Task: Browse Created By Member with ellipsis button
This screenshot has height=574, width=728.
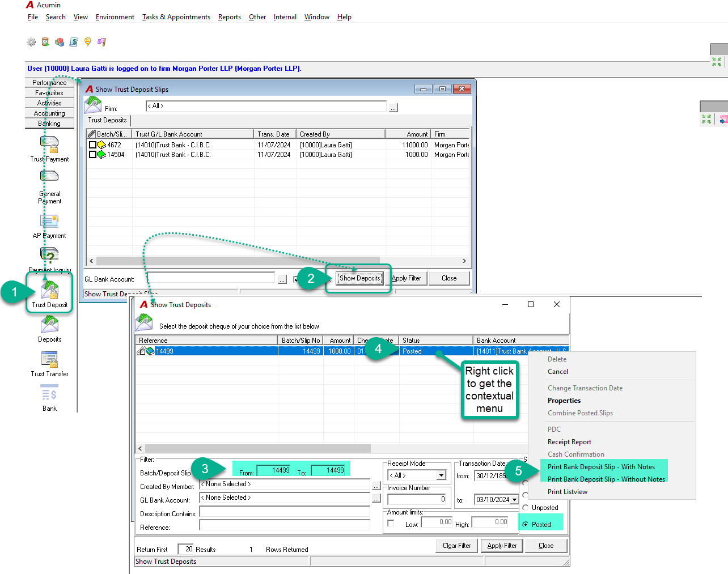Action: pyautogui.click(x=376, y=486)
